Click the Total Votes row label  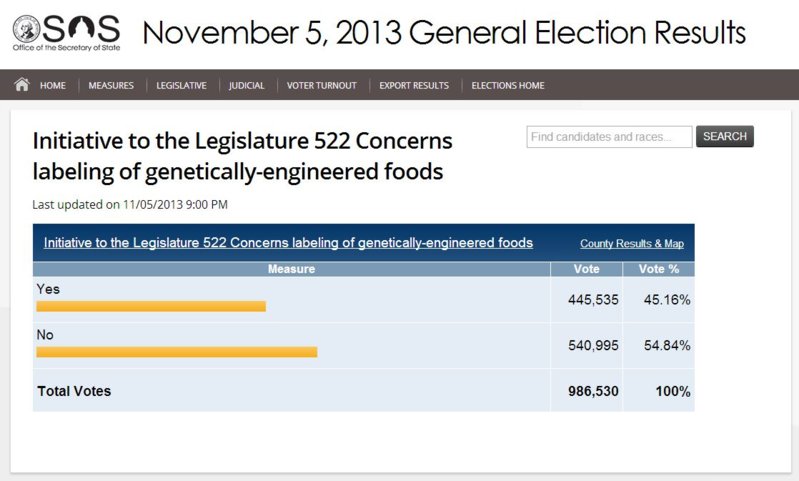point(74,391)
